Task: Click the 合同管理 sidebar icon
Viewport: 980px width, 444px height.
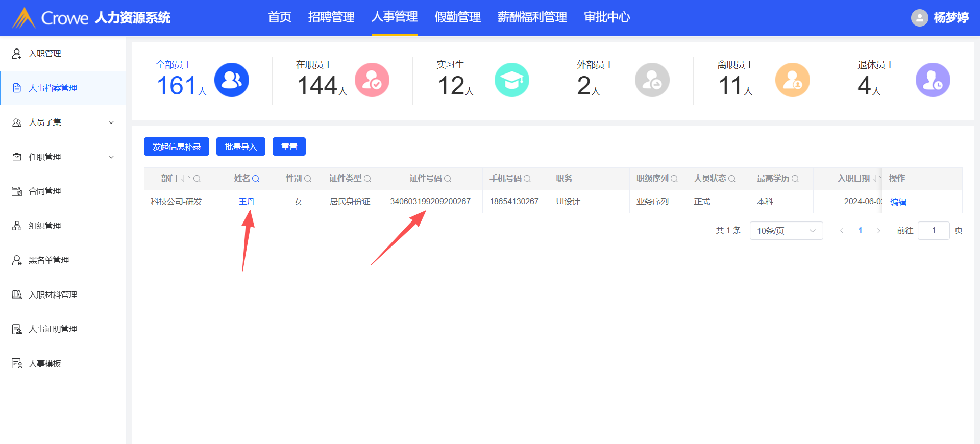Action: (x=17, y=191)
